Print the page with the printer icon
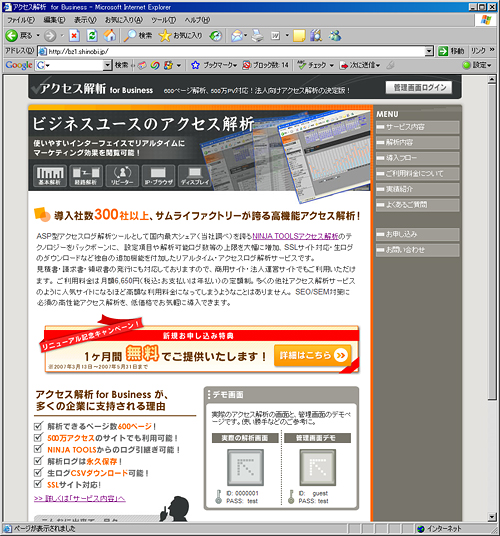This screenshot has width=500, height=536. pos(258,36)
